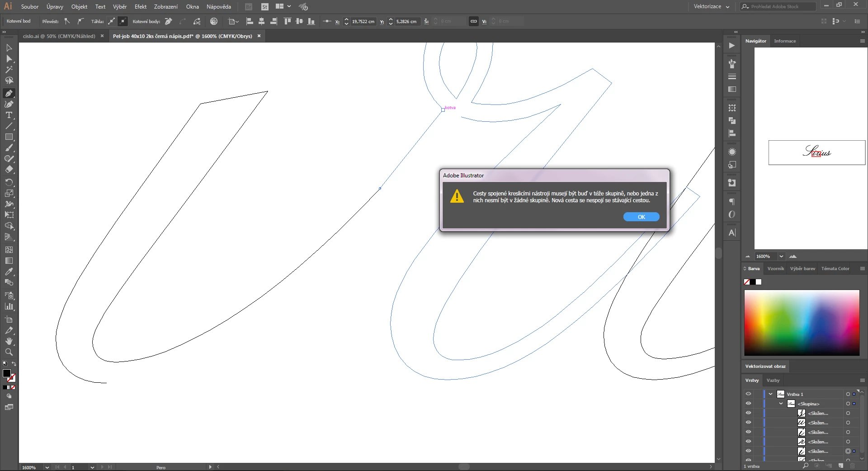Align selected anchor points to left
The image size is (868, 471).
(250, 21)
